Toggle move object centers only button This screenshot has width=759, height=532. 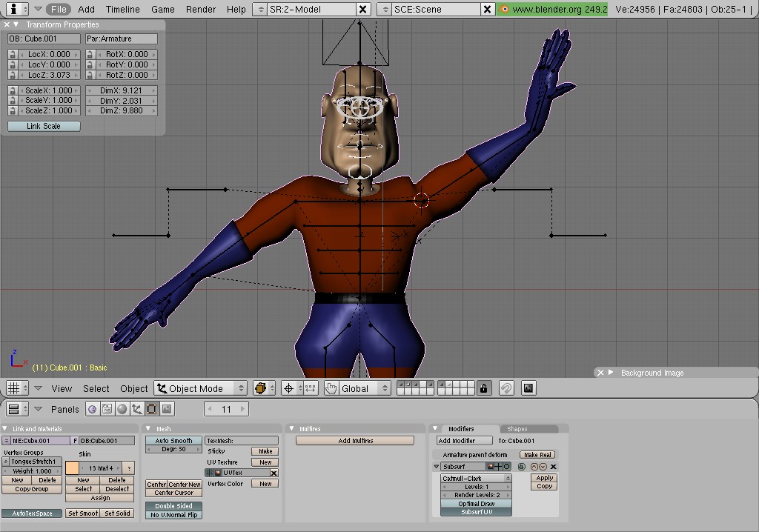pos(311,388)
